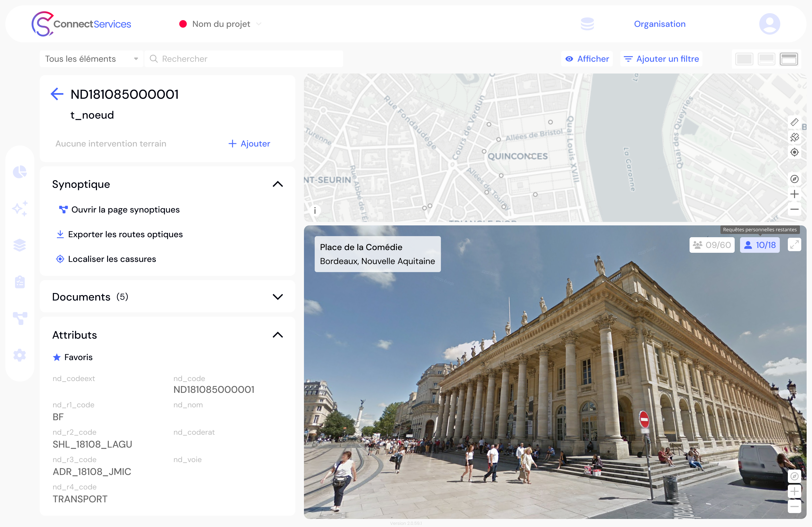Image resolution: width=812 pixels, height=527 pixels.
Task: Switch to single-pane layout view
Action: tap(744, 59)
